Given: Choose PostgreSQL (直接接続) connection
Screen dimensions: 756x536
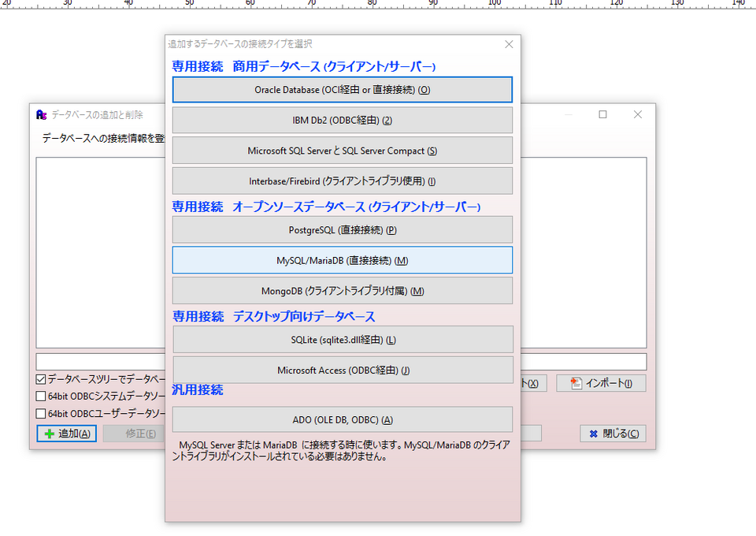Looking at the screenshot, I should pos(343,229).
